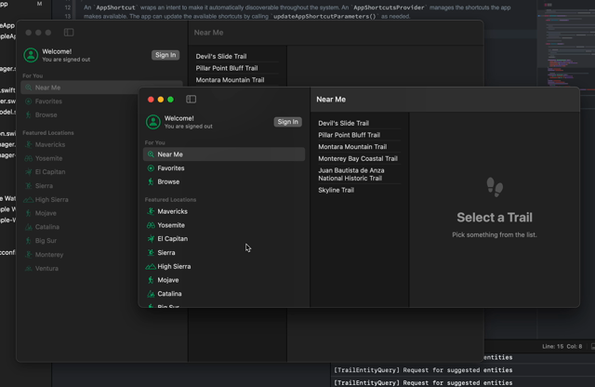Viewport: 595px width, 387px height.
Task: Click Sign In in the background window
Action: 165,55
